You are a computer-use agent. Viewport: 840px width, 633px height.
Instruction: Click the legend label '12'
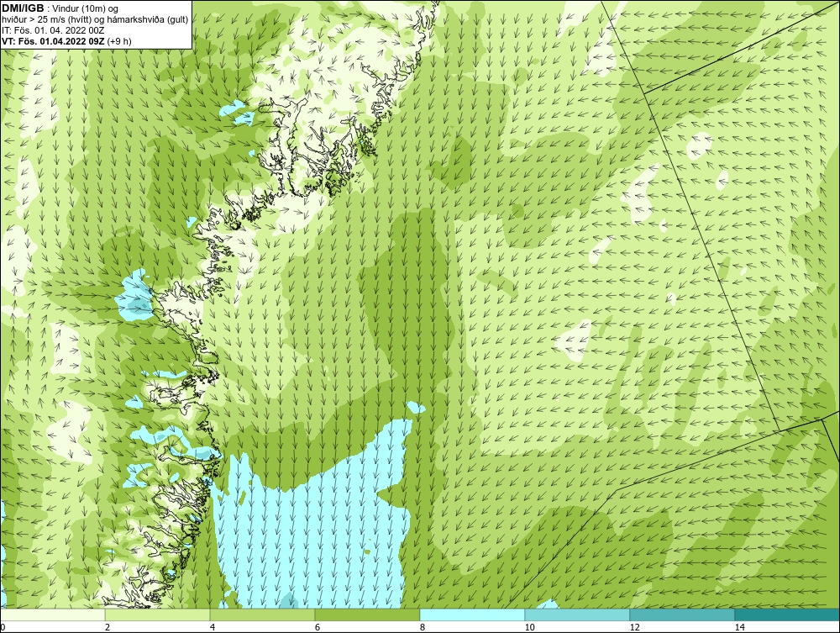point(635,628)
